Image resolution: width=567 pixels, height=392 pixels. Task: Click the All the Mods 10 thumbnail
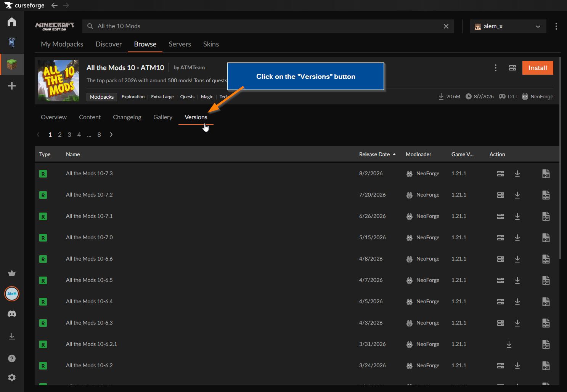tap(58, 81)
